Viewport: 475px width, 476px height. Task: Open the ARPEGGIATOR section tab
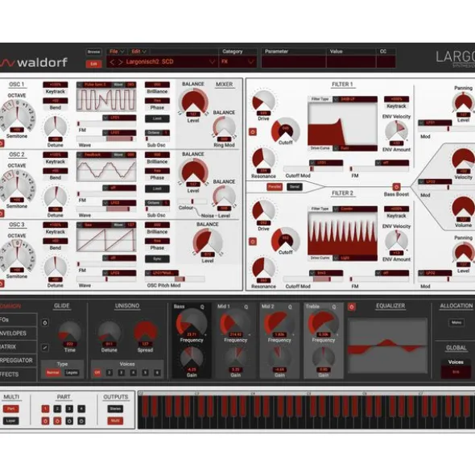tap(19, 360)
